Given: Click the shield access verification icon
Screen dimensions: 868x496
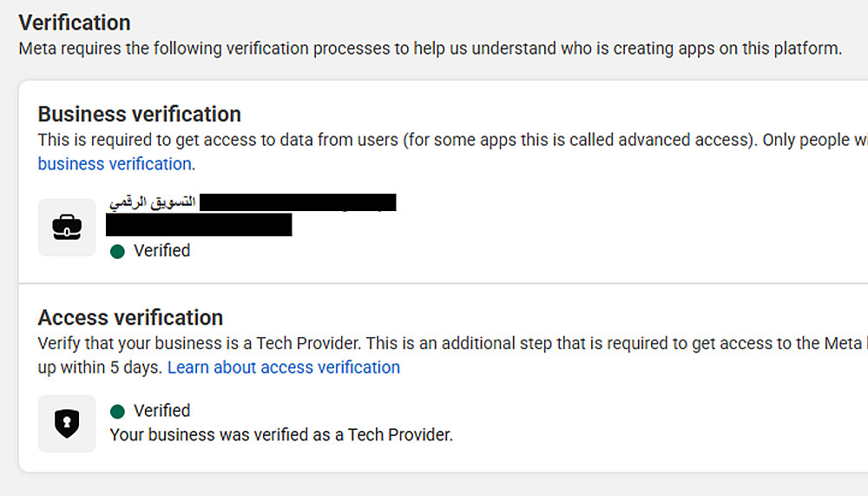Looking at the screenshot, I should tap(67, 423).
